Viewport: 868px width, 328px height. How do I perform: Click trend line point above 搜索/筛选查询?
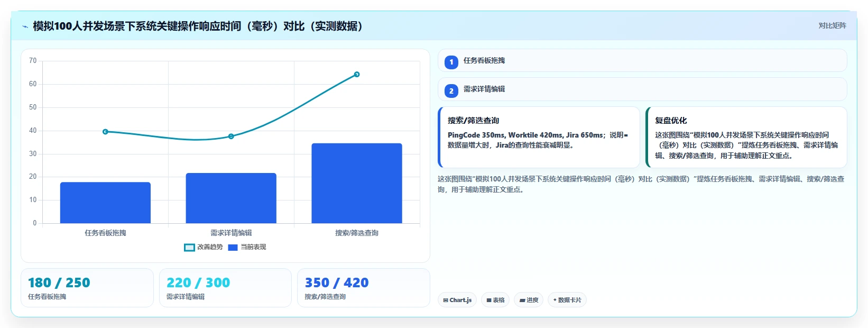tap(357, 75)
